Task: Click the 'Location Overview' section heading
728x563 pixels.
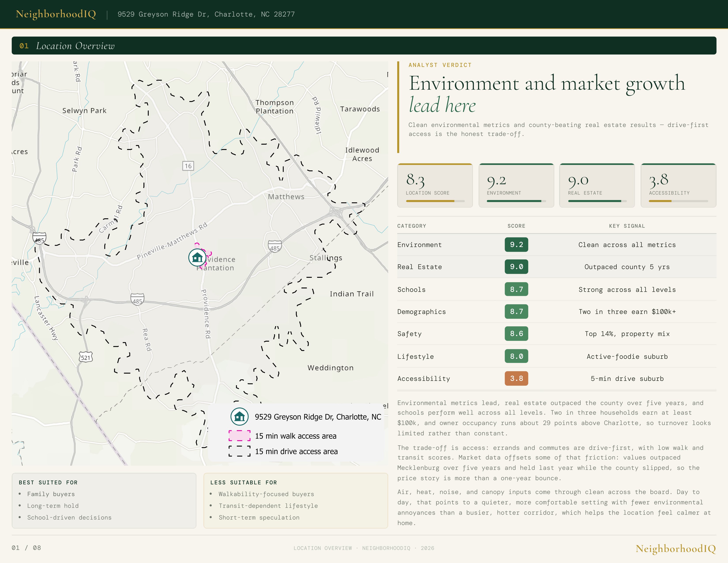Action: tap(75, 46)
